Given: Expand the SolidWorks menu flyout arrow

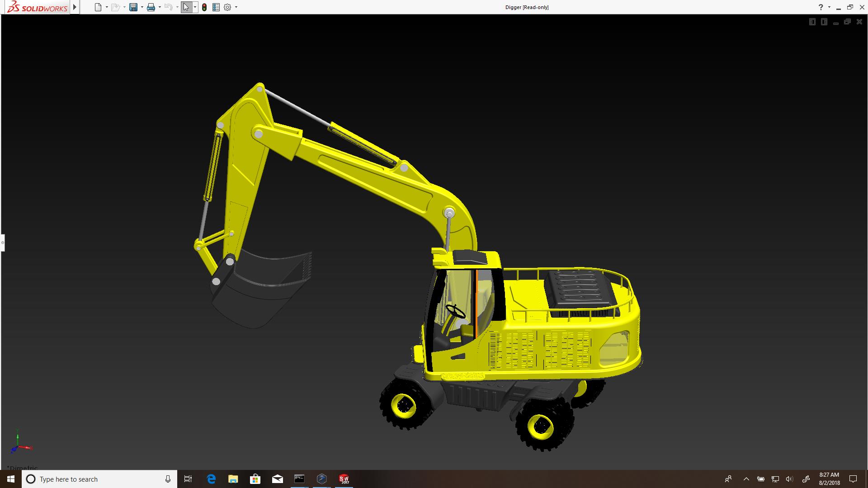Looking at the screenshot, I should (x=75, y=7).
